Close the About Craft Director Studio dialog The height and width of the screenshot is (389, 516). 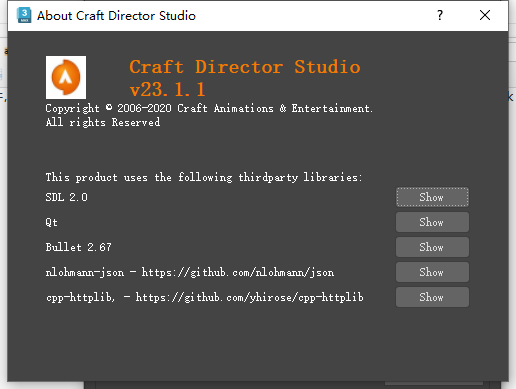pyautogui.click(x=485, y=15)
